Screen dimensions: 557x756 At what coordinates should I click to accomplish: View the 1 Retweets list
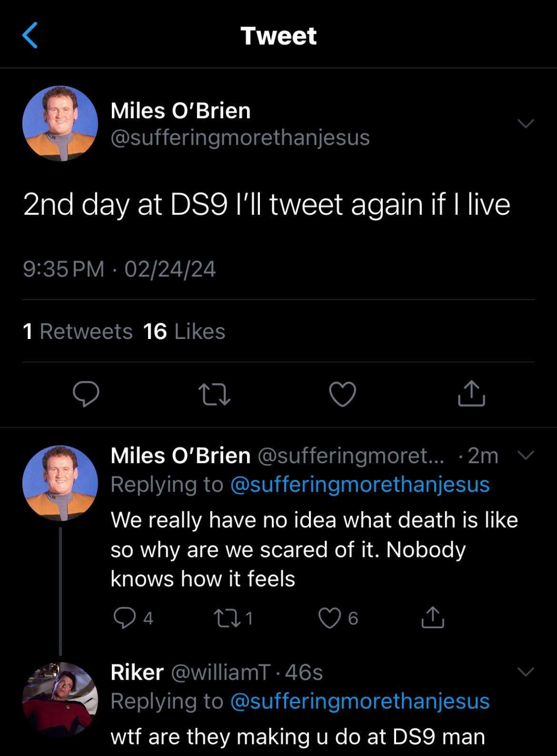point(78,331)
